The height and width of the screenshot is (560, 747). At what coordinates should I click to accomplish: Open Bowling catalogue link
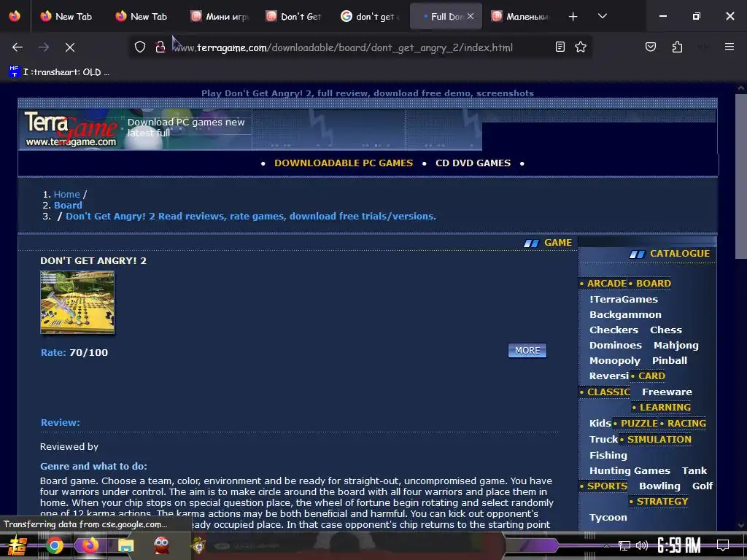coord(659,486)
